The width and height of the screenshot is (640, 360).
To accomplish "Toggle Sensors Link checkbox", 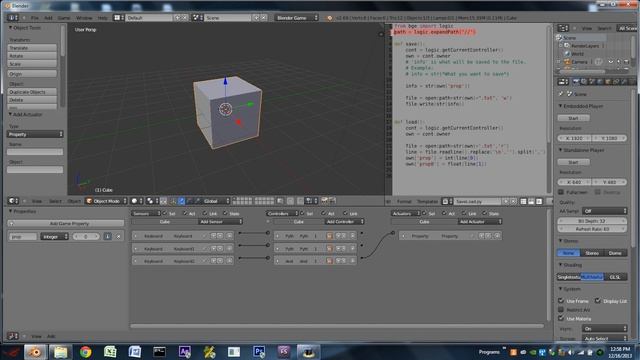I will 205,213.
